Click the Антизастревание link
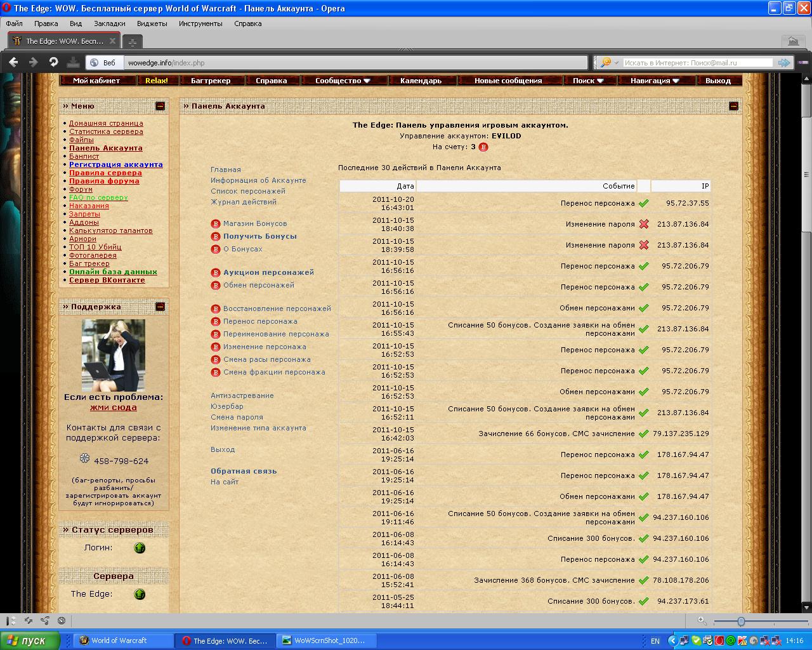Viewport: 812px width, 650px height. point(242,395)
